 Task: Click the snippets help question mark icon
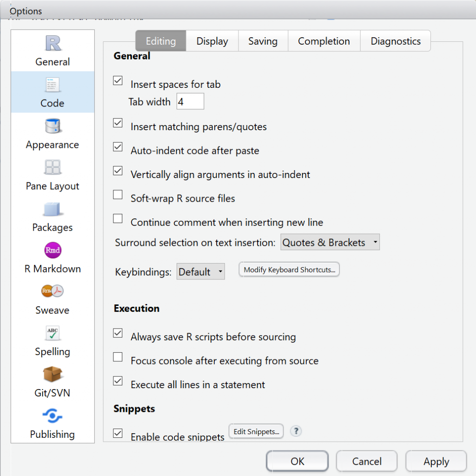tap(296, 431)
